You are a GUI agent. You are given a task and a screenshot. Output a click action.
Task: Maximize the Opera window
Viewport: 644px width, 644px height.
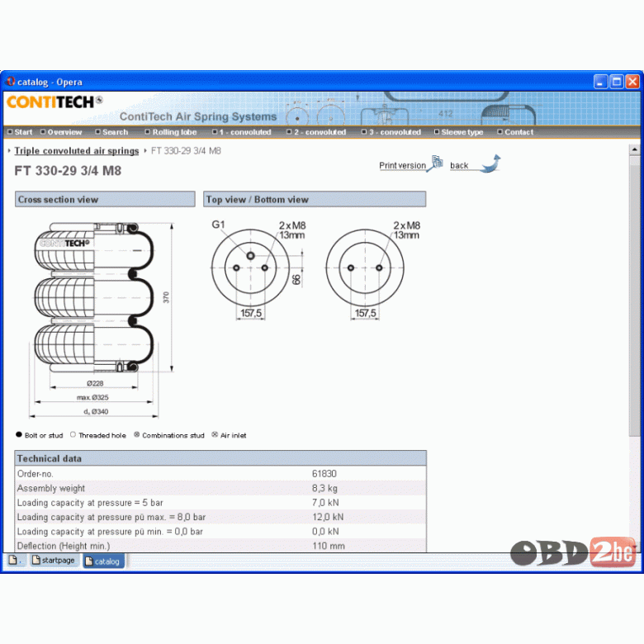click(x=617, y=81)
